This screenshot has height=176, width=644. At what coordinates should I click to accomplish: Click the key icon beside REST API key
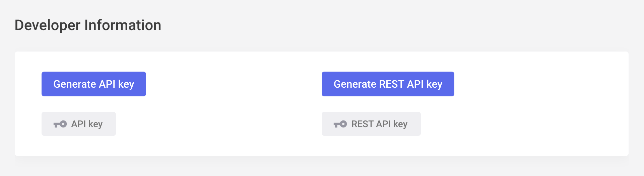(340, 124)
